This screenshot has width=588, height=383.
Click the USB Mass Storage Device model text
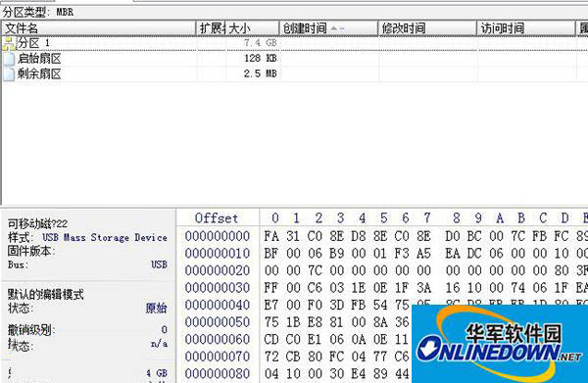pyautogui.click(x=105, y=238)
